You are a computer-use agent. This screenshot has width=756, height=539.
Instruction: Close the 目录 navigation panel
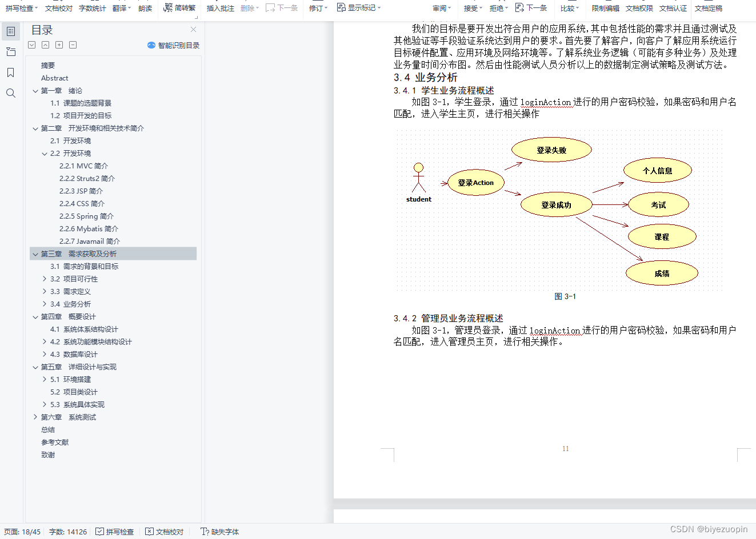193,30
